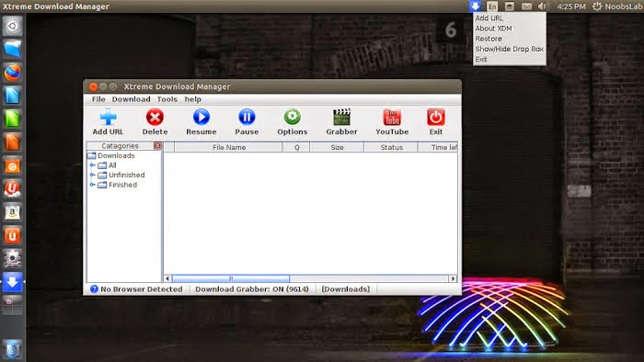Click the horizontal scrollbar thumb
This screenshot has width=644, height=362.
point(230,278)
